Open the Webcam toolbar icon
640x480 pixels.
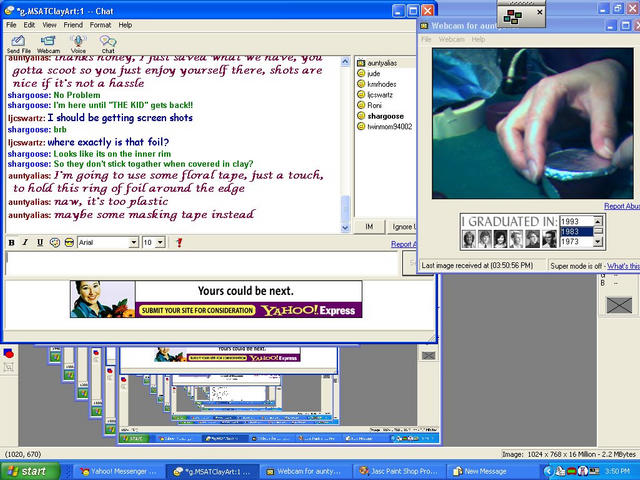(x=48, y=44)
